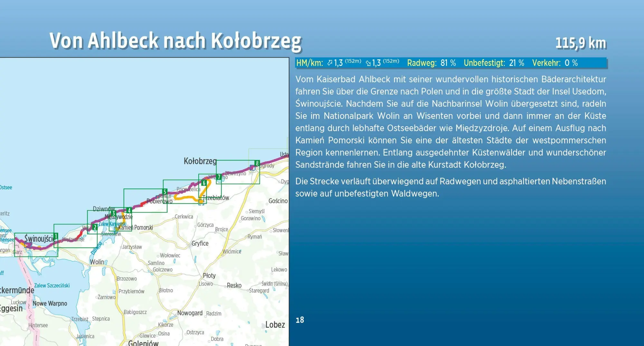The image size is (644, 346).
Task: Click the Kikorze label on the map
Action: (x=166, y=325)
